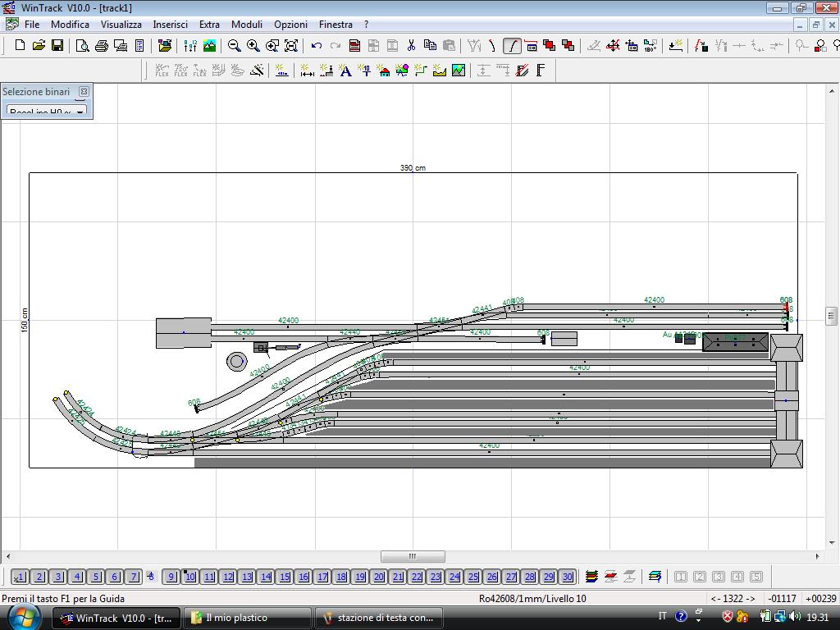840x630 pixels.
Task: Open the Opzioni menu
Action: point(291,25)
